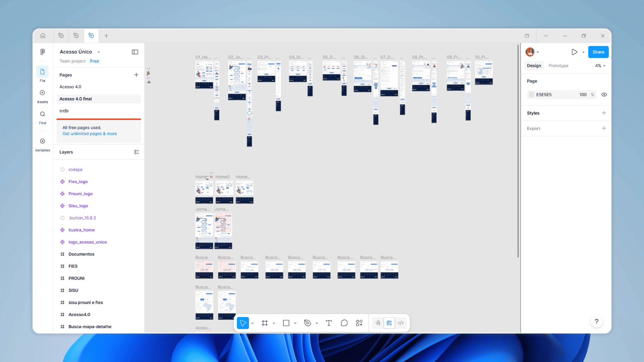Switch to the first file tab
This screenshot has height=362, width=644.
[x=61, y=36]
